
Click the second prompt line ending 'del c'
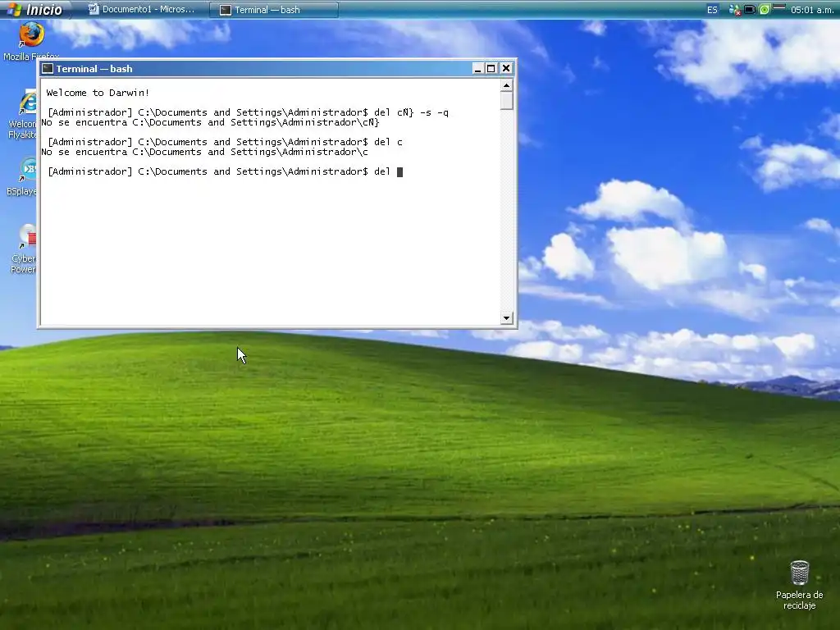click(x=225, y=142)
